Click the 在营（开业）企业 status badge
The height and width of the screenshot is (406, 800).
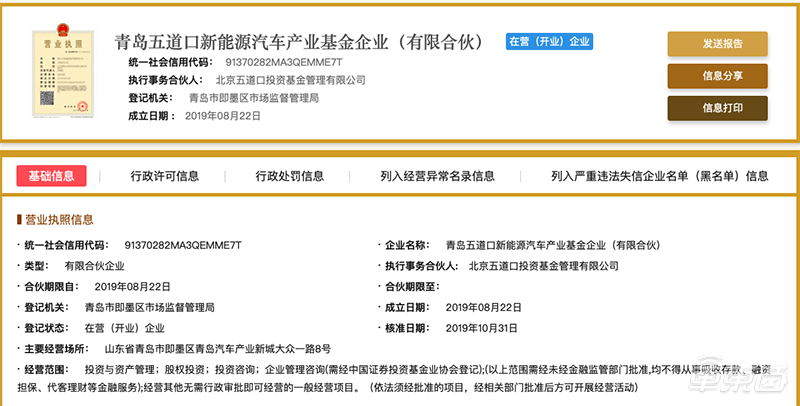549,42
